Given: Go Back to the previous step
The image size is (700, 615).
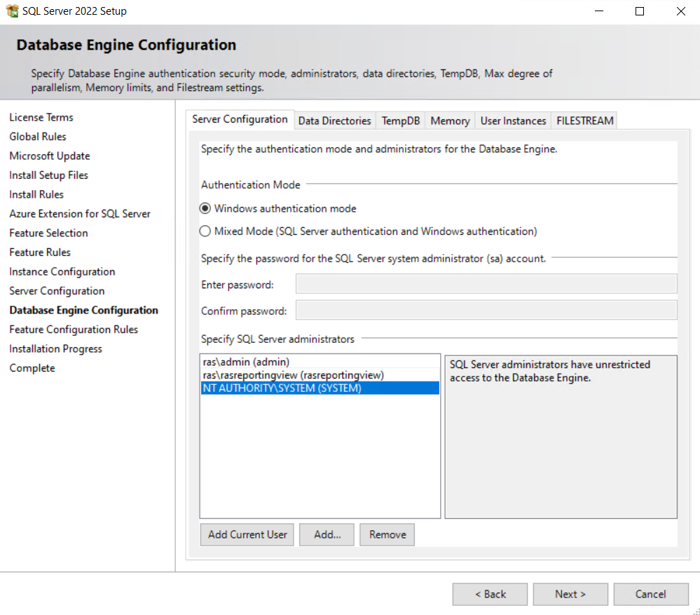Looking at the screenshot, I should tap(490, 594).
